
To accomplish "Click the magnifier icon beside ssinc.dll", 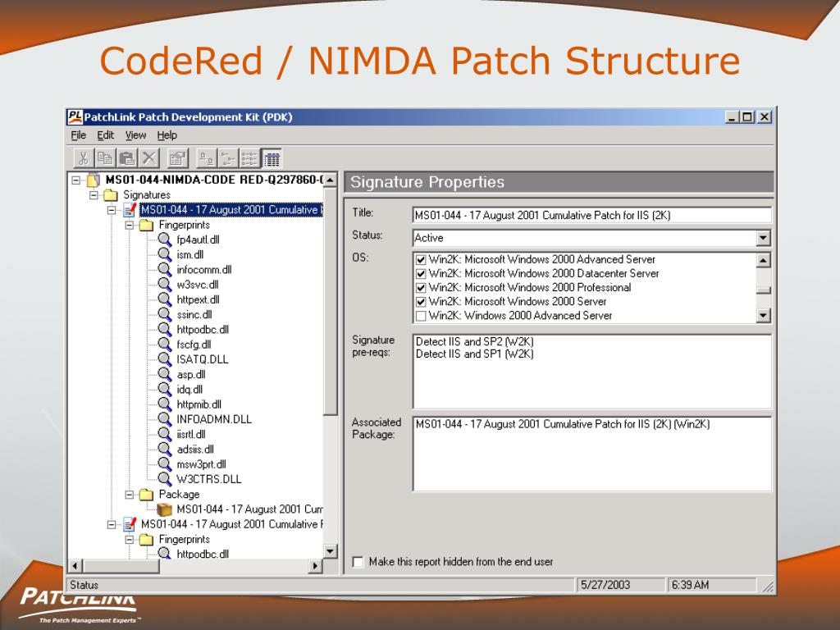I will (x=164, y=314).
